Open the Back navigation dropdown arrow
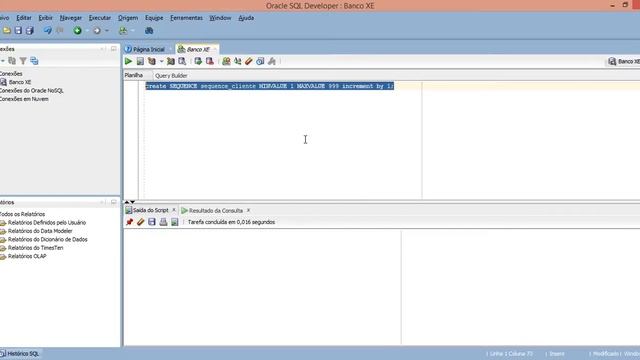Image resolution: width=640 pixels, height=360 pixels. tap(87, 31)
